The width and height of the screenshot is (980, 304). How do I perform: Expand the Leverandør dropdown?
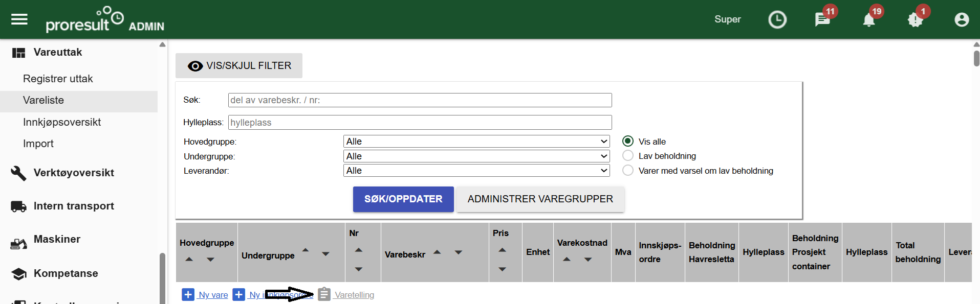(x=476, y=171)
